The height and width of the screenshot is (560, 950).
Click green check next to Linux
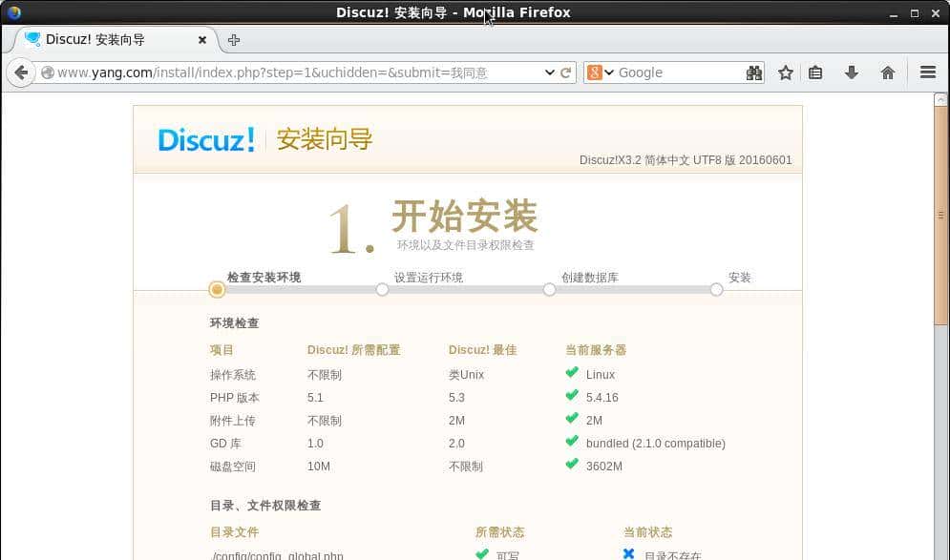pyautogui.click(x=572, y=373)
